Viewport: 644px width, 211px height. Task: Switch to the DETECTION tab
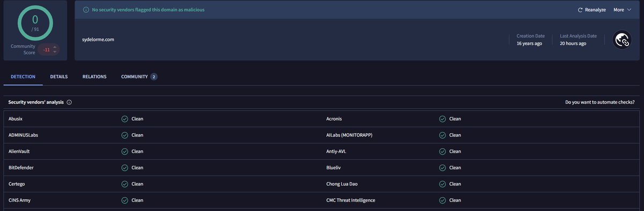pyautogui.click(x=24, y=77)
